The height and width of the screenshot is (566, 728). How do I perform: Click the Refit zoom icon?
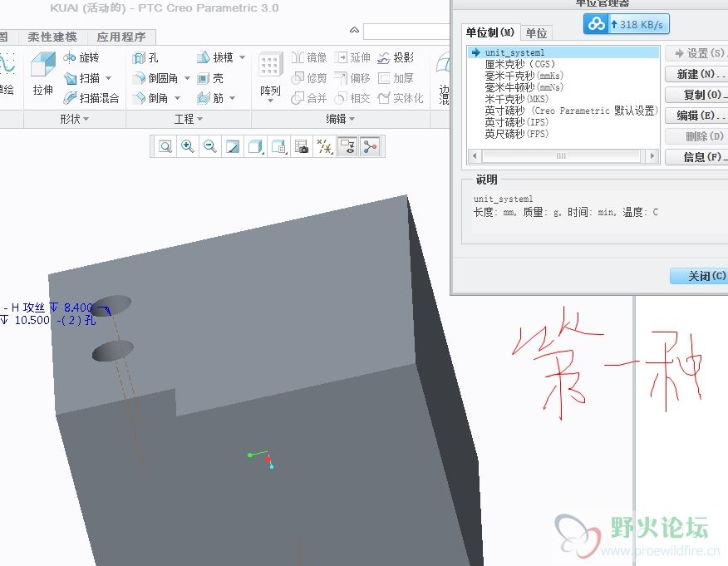pyautogui.click(x=165, y=147)
